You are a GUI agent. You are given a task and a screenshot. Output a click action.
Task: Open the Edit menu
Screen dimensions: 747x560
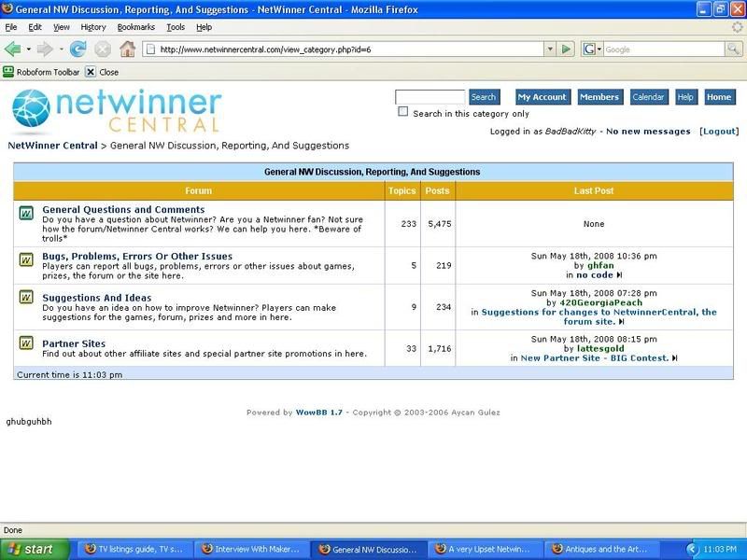pos(35,27)
